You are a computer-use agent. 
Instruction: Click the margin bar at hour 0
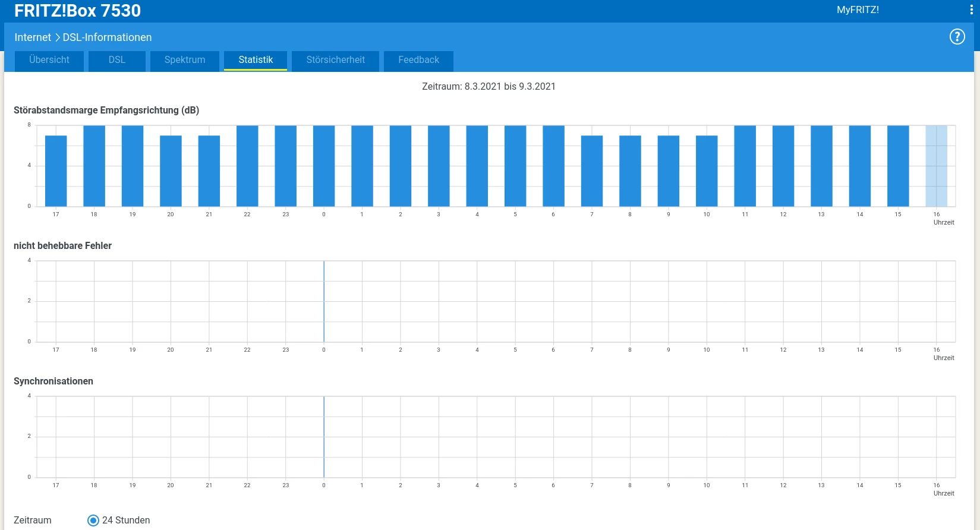[324, 166]
